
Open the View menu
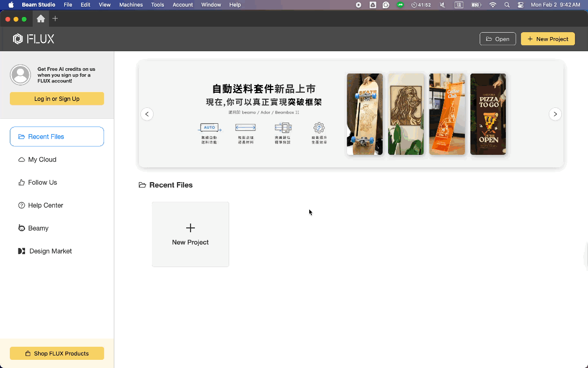105,5
